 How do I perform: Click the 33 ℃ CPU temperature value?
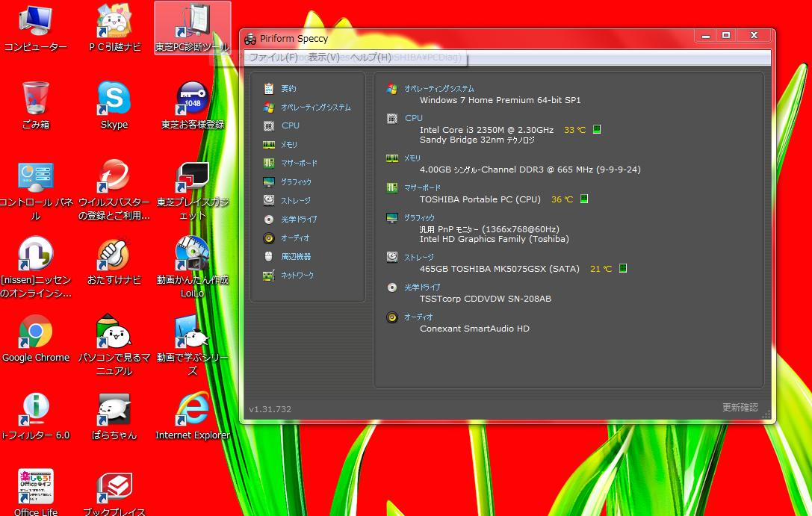(574, 130)
